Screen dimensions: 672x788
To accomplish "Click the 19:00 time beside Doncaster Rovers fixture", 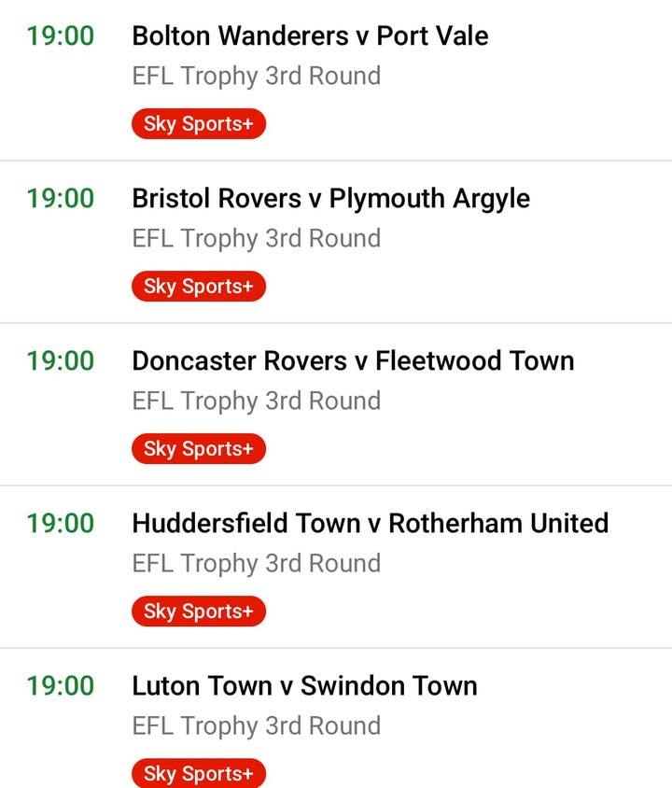I will click(x=61, y=361).
